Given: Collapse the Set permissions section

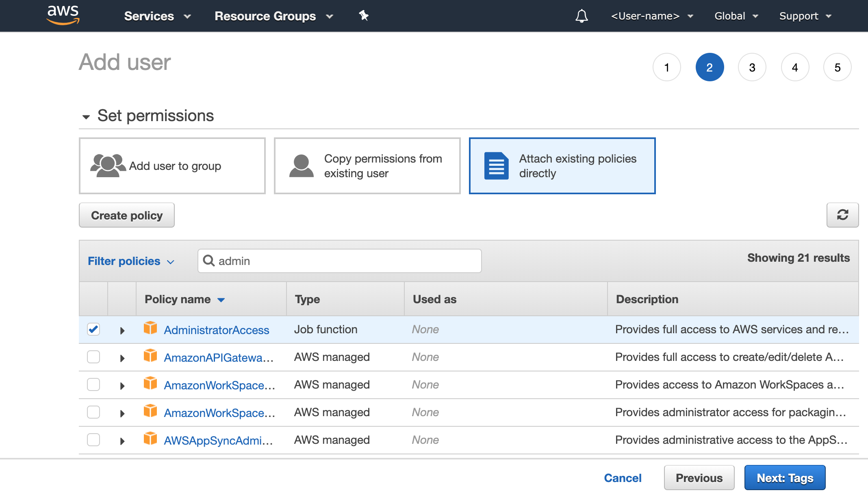Looking at the screenshot, I should coord(86,117).
